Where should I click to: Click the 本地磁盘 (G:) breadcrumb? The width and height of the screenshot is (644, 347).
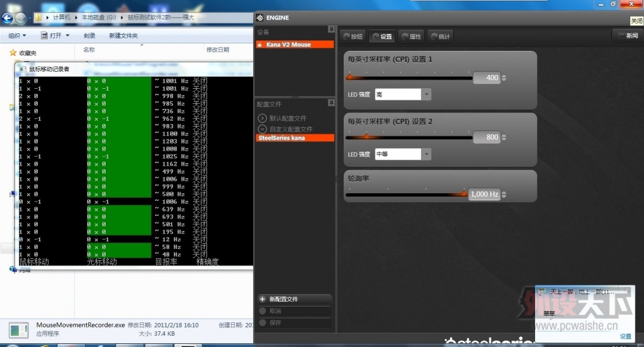coord(99,17)
